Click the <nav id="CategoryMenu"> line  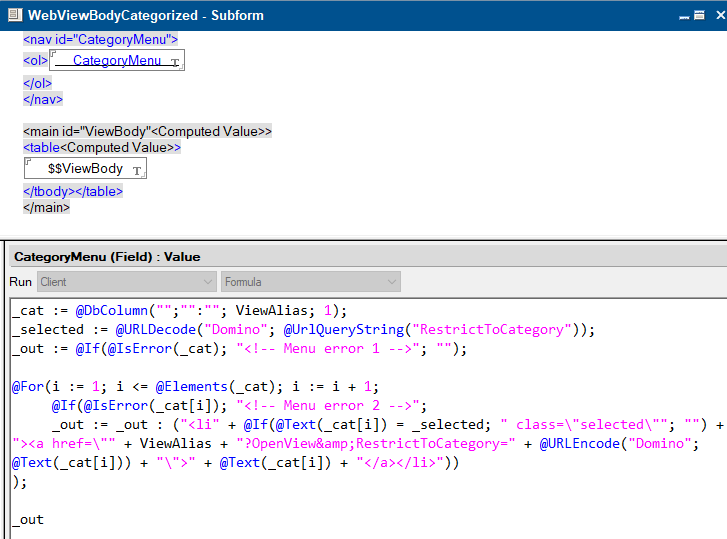pyautogui.click(x=100, y=39)
